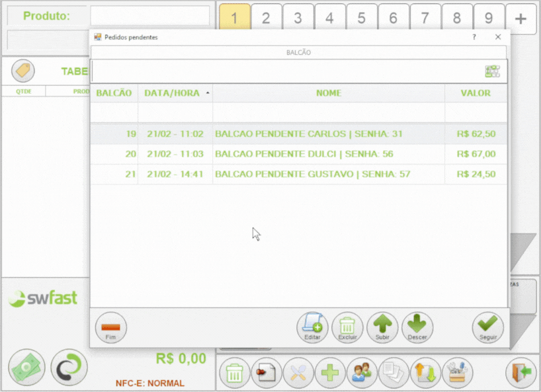Click the price tag icon
This screenshot has width=541, height=392.
(23, 71)
